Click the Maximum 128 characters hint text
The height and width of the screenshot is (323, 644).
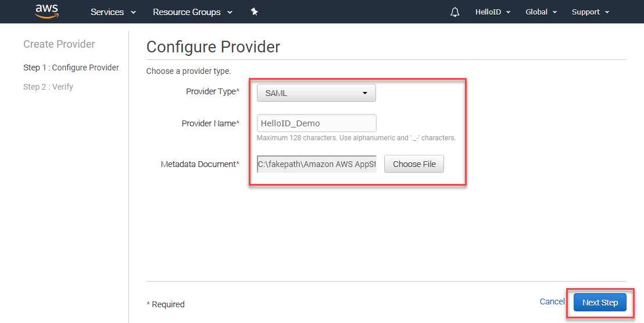pyautogui.click(x=356, y=138)
